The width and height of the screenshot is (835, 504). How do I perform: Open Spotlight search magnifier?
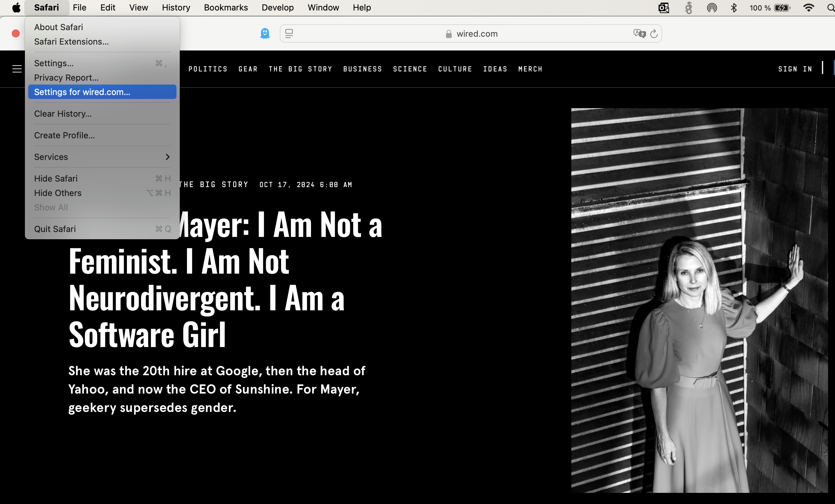pos(831,8)
